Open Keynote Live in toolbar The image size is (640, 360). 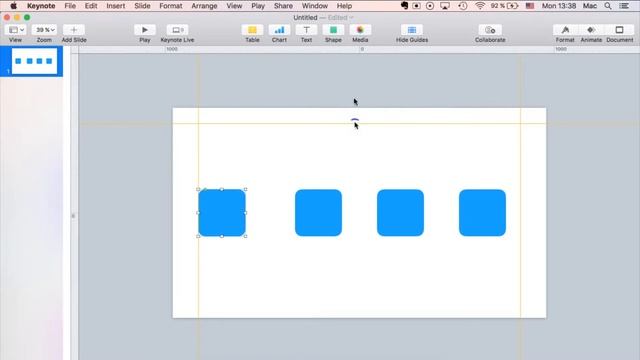[178, 30]
